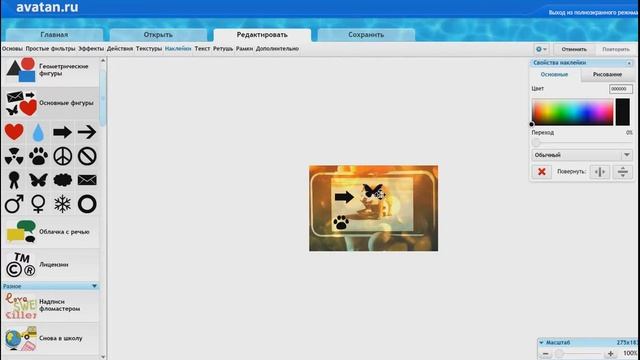This screenshot has width=640, height=360.
Task: Adjust the Переход slider
Action: [582, 142]
